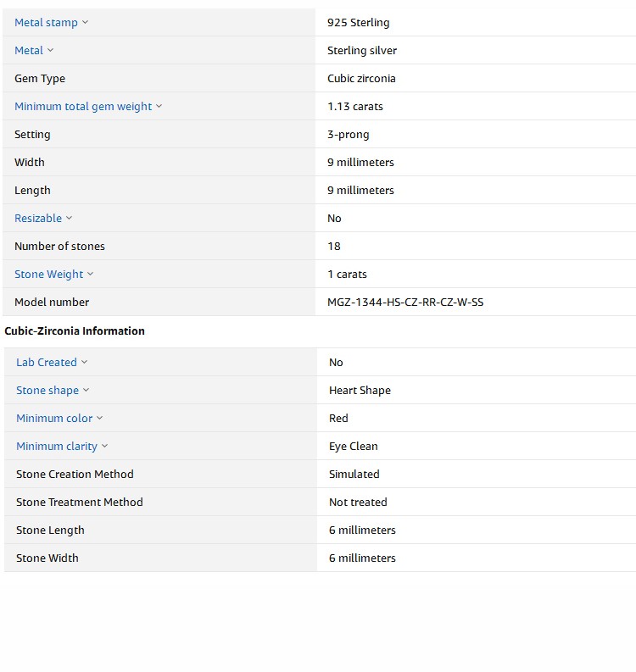Viewport: 636px width, 672px height.
Task: Open Minimum total gem weight link
Action: [x=83, y=107]
